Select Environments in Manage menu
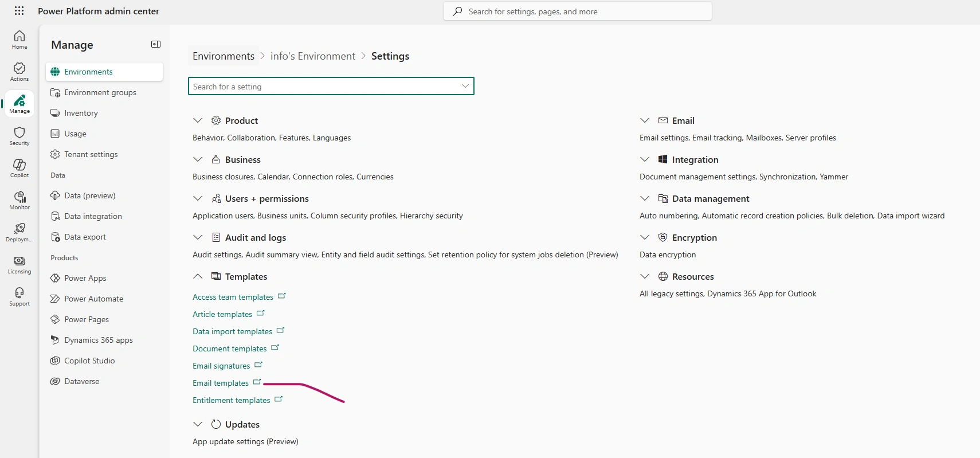Image resolution: width=980 pixels, height=458 pixels. pos(104,72)
